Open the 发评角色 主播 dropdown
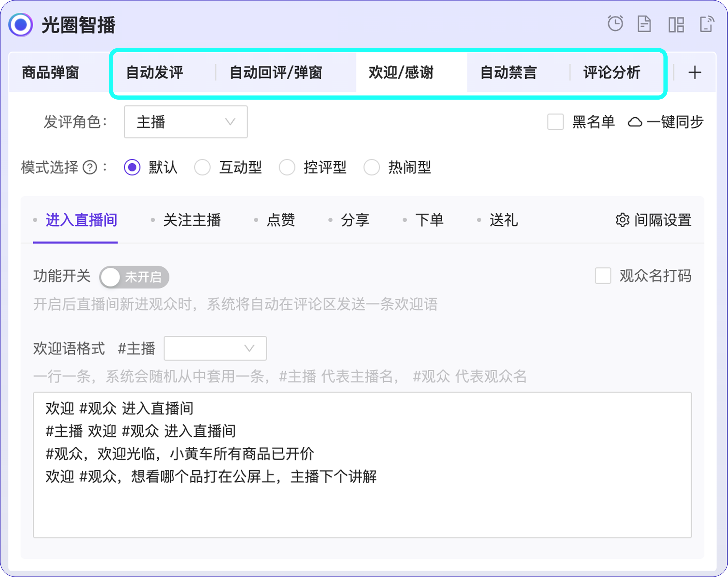The width and height of the screenshot is (728, 577). (185, 122)
